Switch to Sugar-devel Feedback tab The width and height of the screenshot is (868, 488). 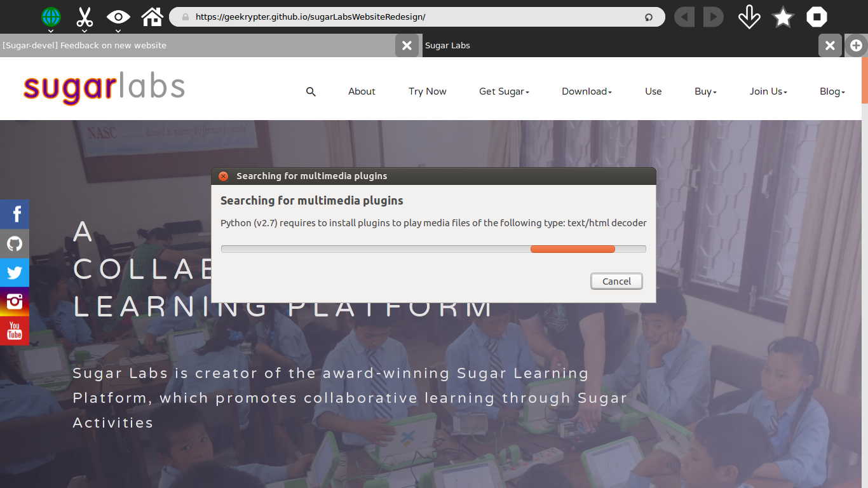tap(197, 46)
